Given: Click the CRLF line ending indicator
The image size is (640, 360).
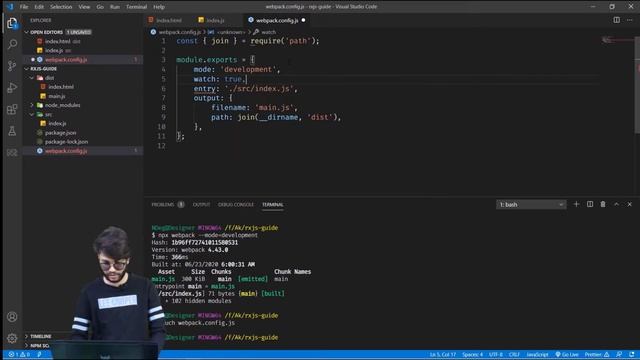Looking at the screenshot, I should (x=514, y=354).
